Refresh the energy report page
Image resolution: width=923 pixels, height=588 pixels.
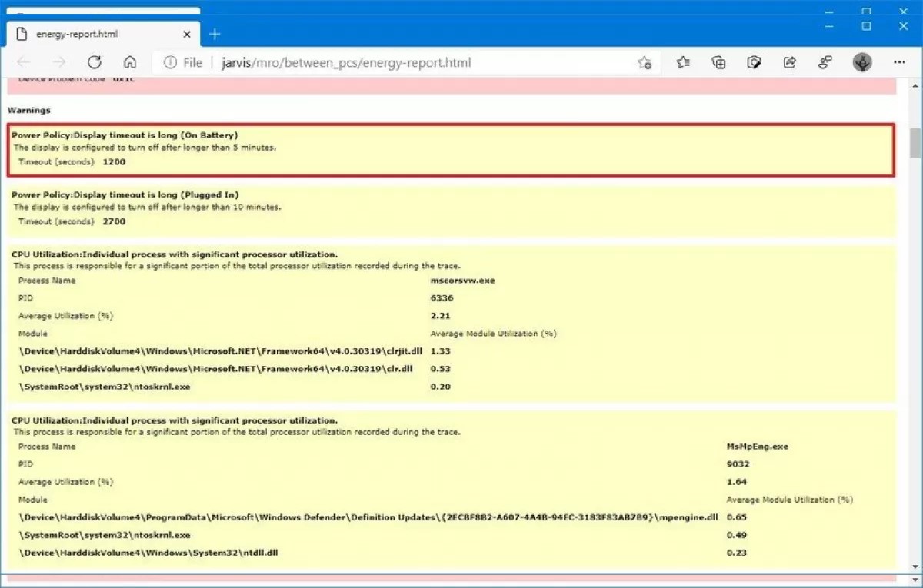[95, 62]
